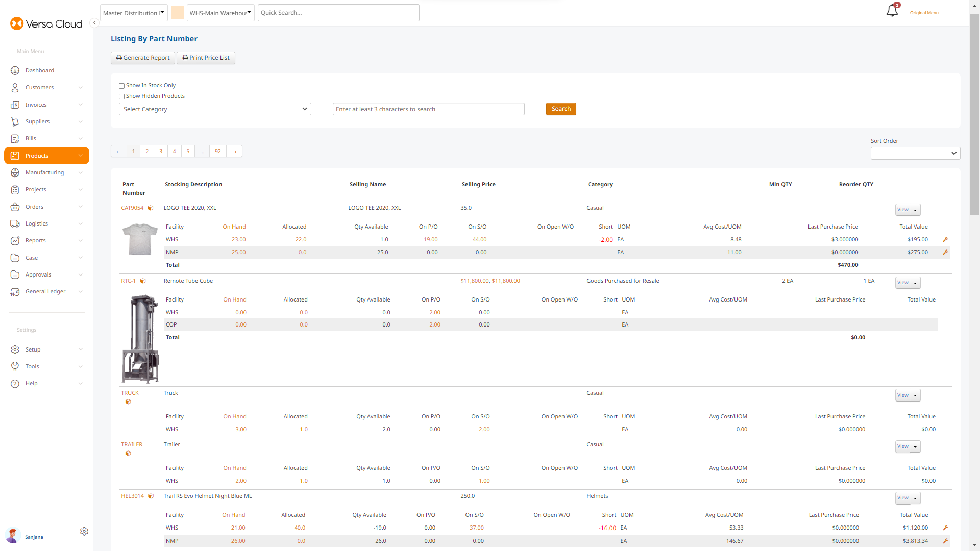Click the notifications bell with 2 alerts

point(892,10)
